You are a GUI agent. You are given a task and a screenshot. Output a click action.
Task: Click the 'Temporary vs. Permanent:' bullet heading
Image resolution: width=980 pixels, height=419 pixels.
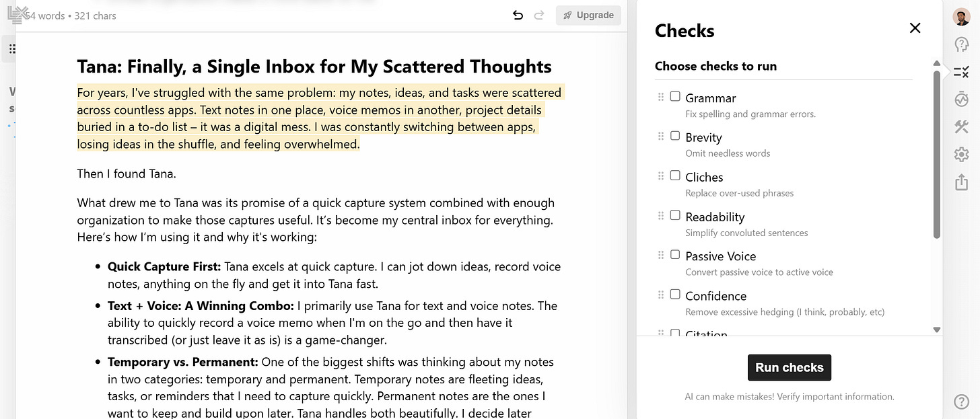click(183, 362)
